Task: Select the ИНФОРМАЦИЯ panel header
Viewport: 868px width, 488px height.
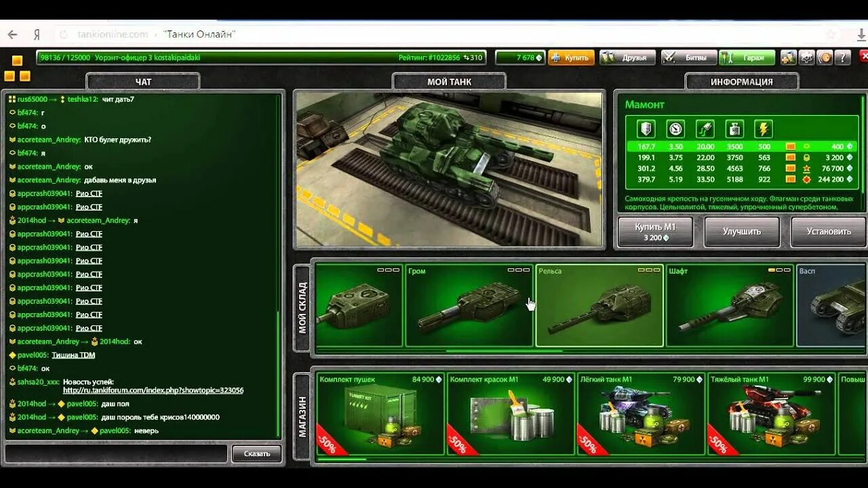Action: (x=742, y=81)
